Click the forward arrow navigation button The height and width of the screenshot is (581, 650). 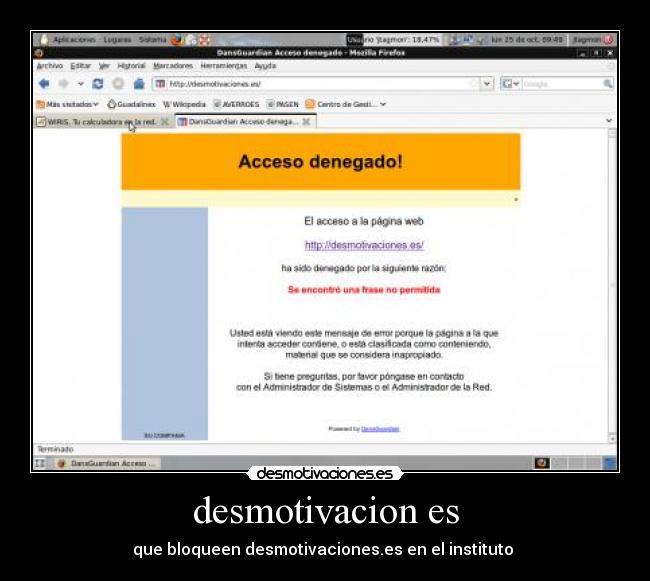point(63,84)
